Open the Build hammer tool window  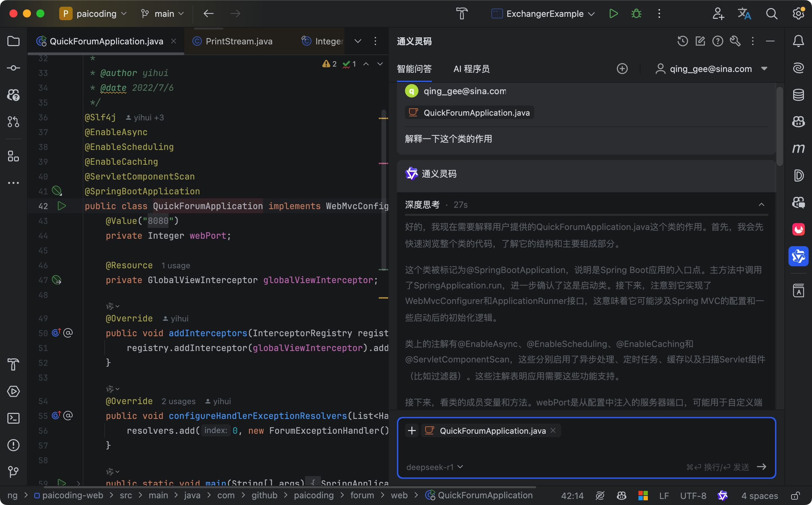pos(13,364)
